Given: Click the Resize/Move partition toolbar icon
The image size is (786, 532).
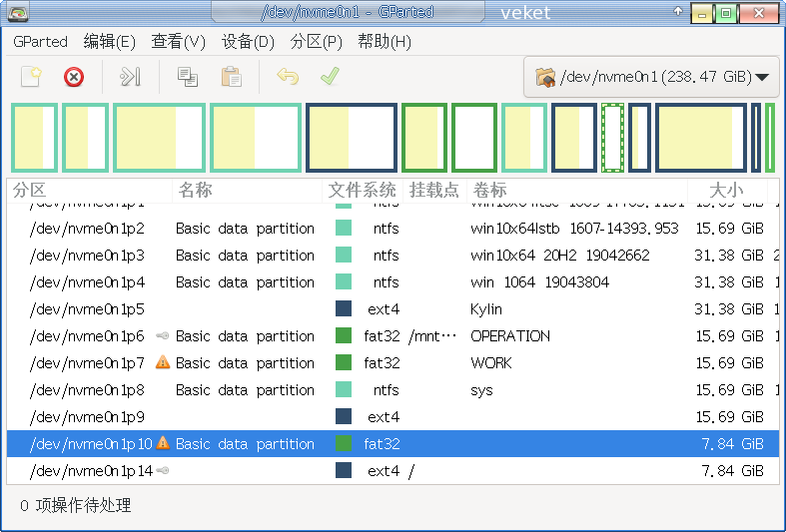Looking at the screenshot, I should pos(131,77).
